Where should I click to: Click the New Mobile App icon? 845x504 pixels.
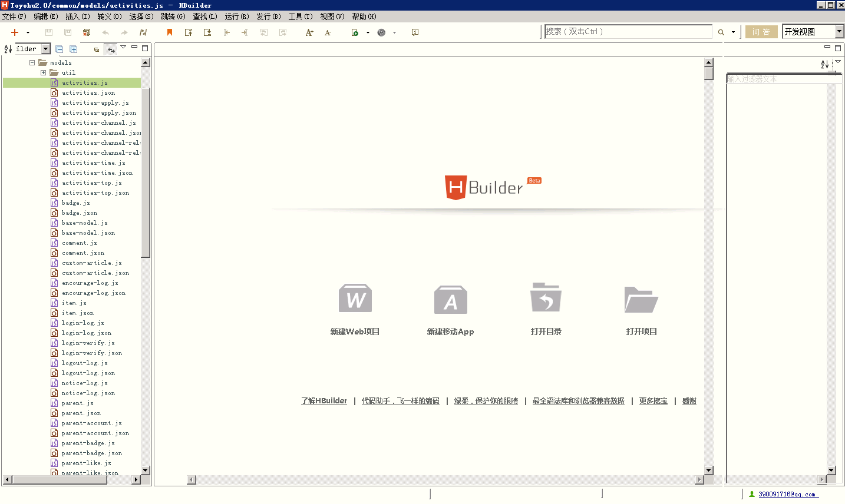click(x=450, y=299)
